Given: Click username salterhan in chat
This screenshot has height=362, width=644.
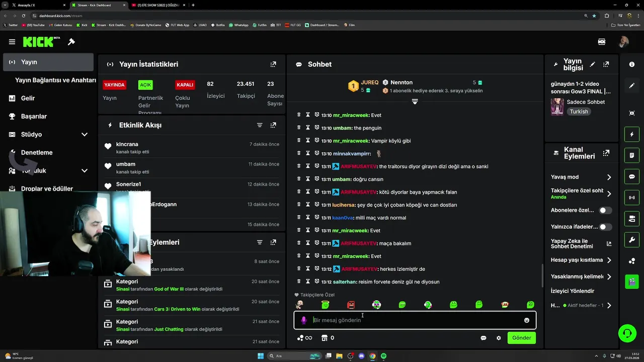Looking at the screenshot, I should click(345, 282).
